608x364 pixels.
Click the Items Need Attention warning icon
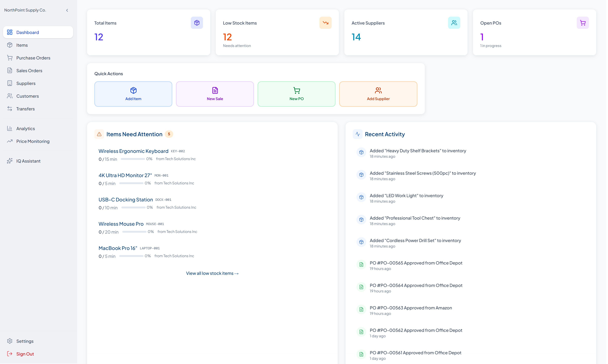coord(99,134)
